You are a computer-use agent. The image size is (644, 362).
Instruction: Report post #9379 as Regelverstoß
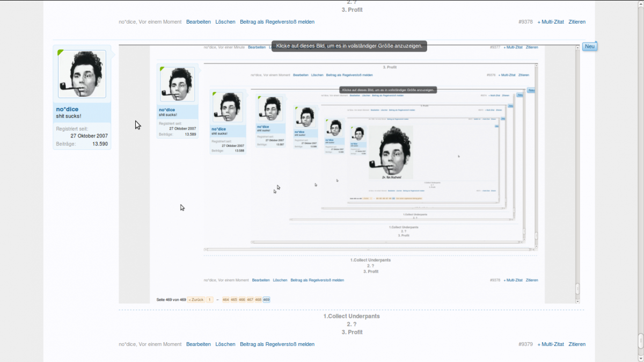277,344
